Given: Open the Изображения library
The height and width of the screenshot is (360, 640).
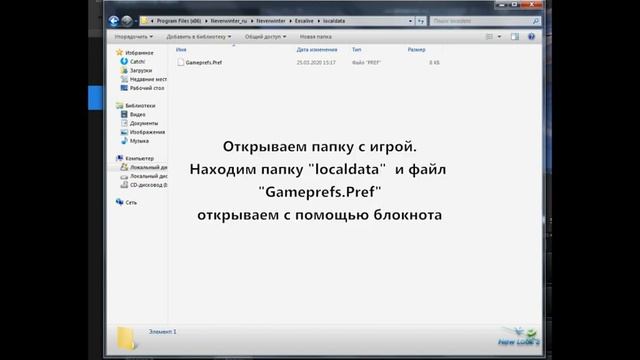Looking at the screenshot, I should click(147, 132).
